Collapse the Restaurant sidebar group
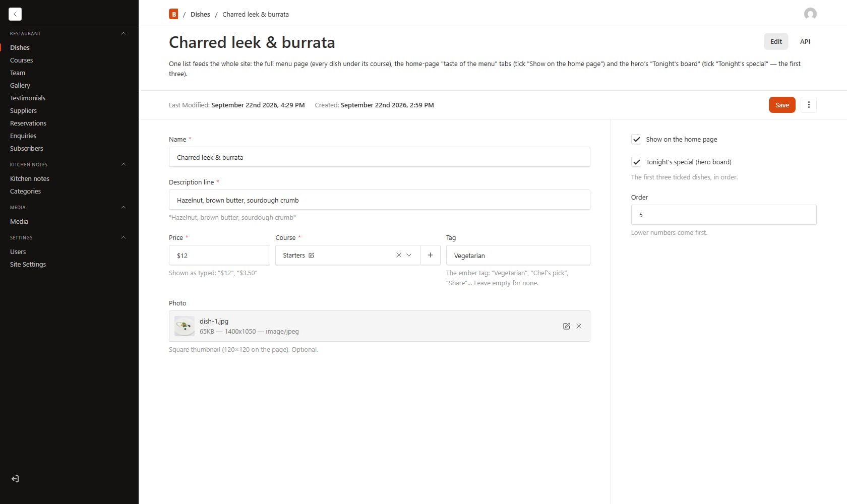Screen dimensions: 847x504 coord(124,33)
